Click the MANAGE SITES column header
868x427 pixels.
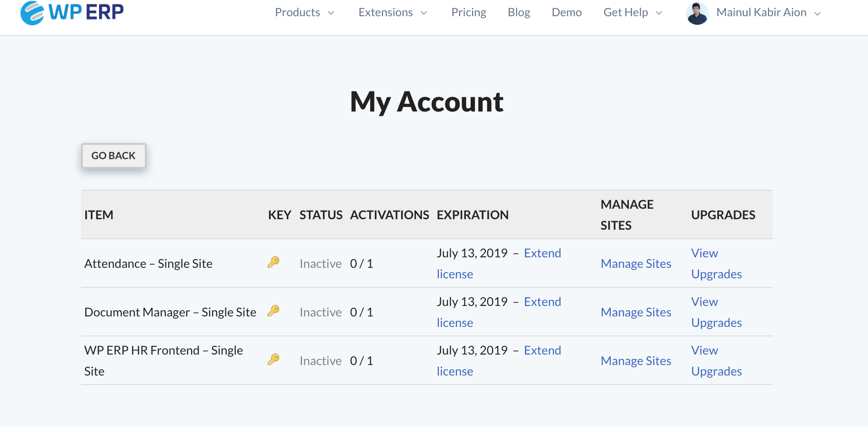pyautogui.click(x=627, y=215)
